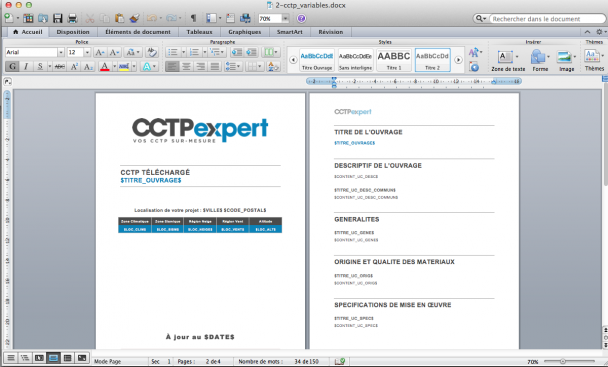The height and width of the screenshot is (367, 608).
Task: Click the Print icon in toolbar
Action: [73, 18]
